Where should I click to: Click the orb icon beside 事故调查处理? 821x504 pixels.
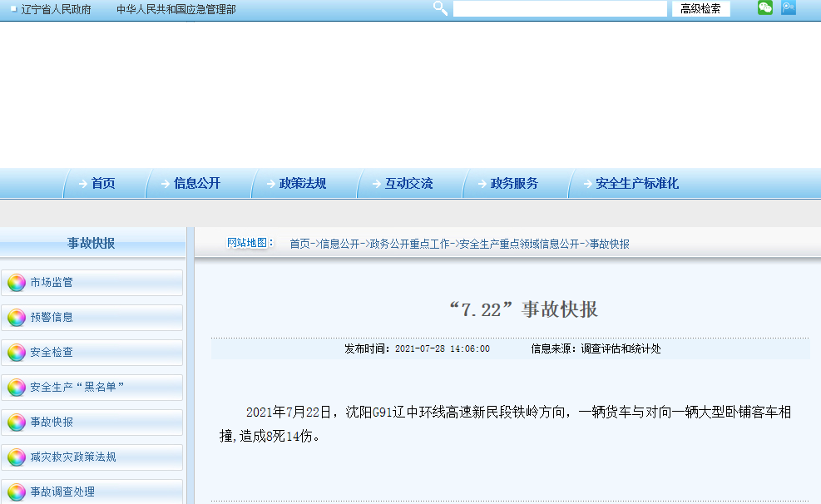[x=17, y=492]
